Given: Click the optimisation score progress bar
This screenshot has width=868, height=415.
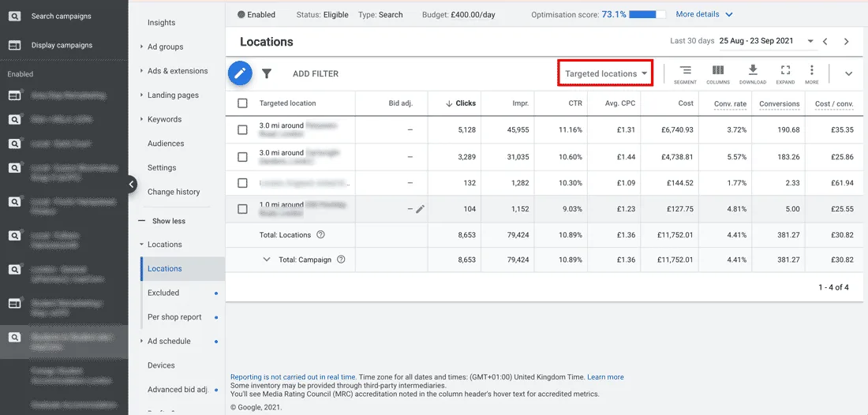Looking at the screenshot, I should click(x=647, y=14).
